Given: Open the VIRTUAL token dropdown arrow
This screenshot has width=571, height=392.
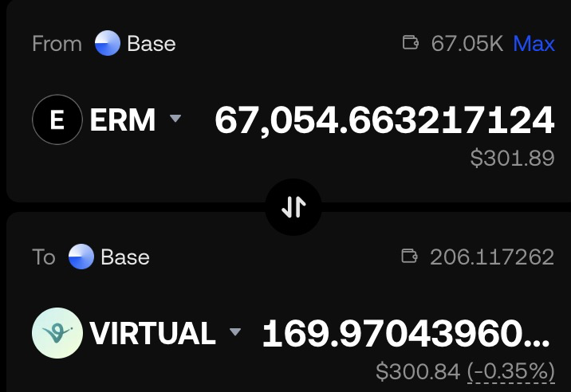Looking at the screenshot, I should [235, 331].
